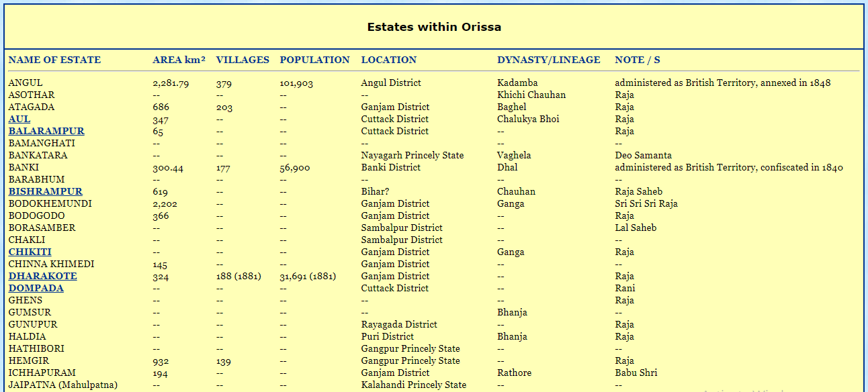This screenshot has height=392, width=868.
Task: Open the CHIKITI estate link
Action: coord(30,252)
